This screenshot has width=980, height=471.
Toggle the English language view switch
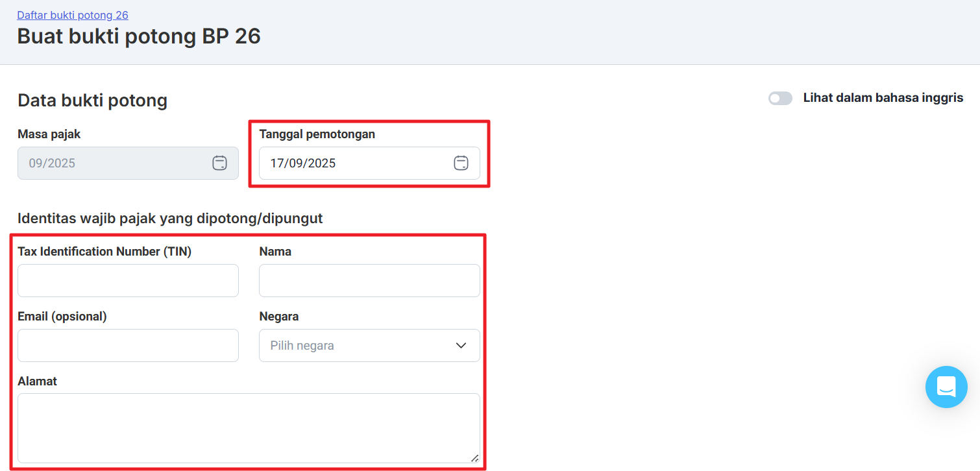(x=780, y=98)
